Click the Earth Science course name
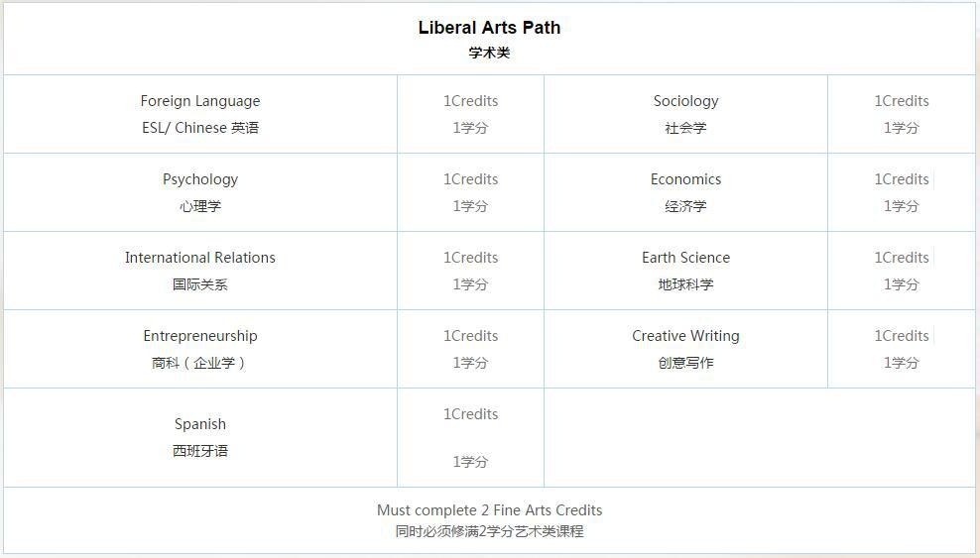 coord(685,258)
